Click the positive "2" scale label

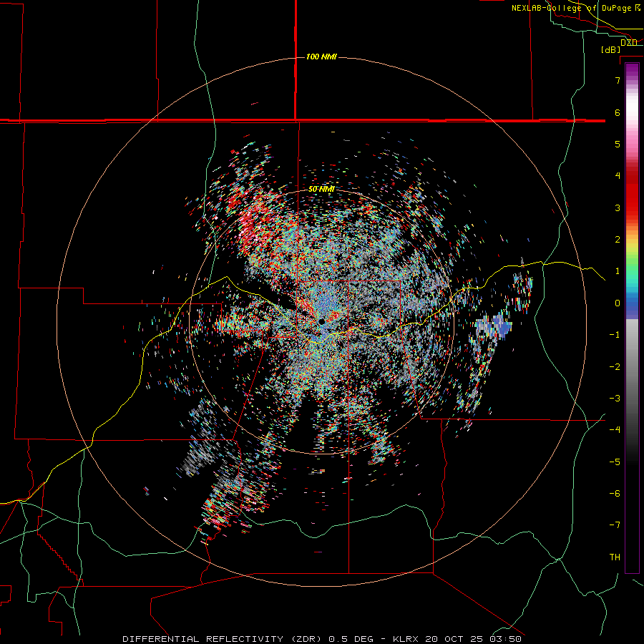coord(618,240)
